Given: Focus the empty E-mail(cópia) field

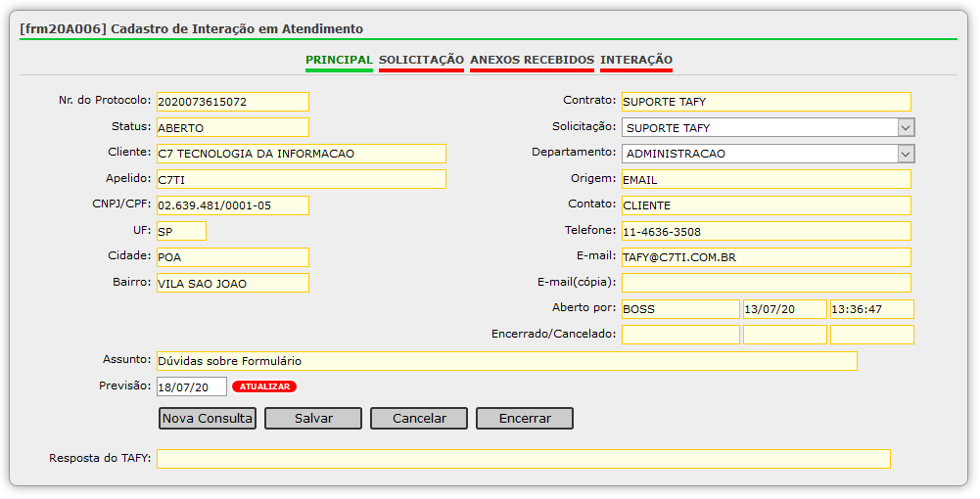Looking at the screenshot, I should 767,283.
